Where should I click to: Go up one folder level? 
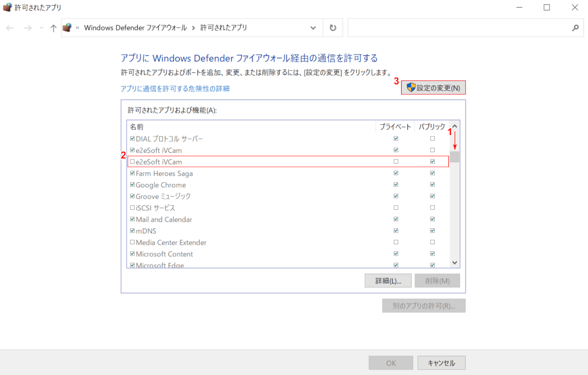(53, 28)
